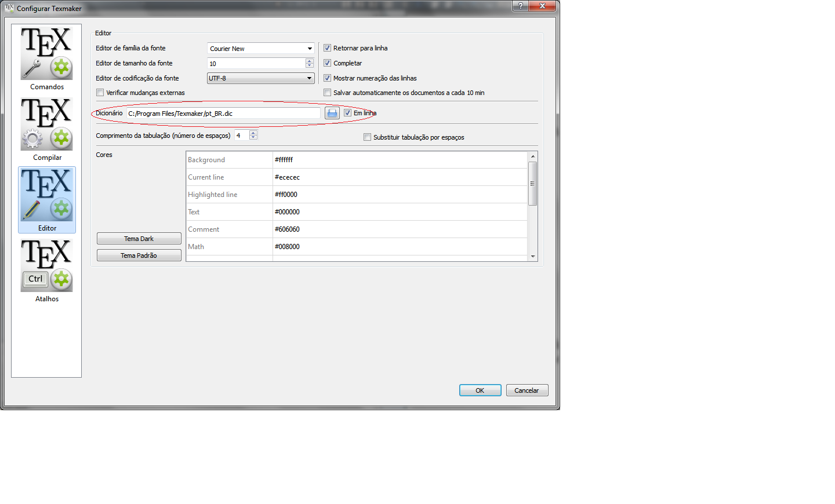
Task: Increase font size spinner up arrow
Action: pyautogui.click(x=310, y=61)
